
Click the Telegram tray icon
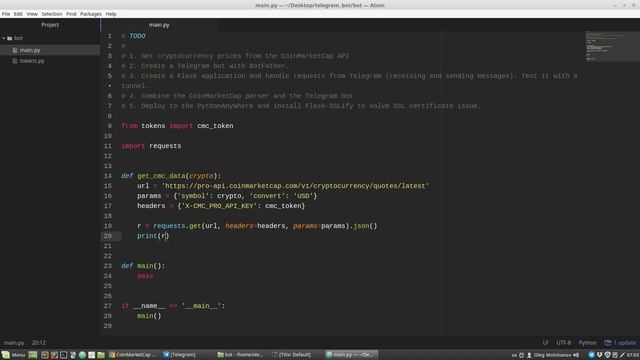point(591,355)
